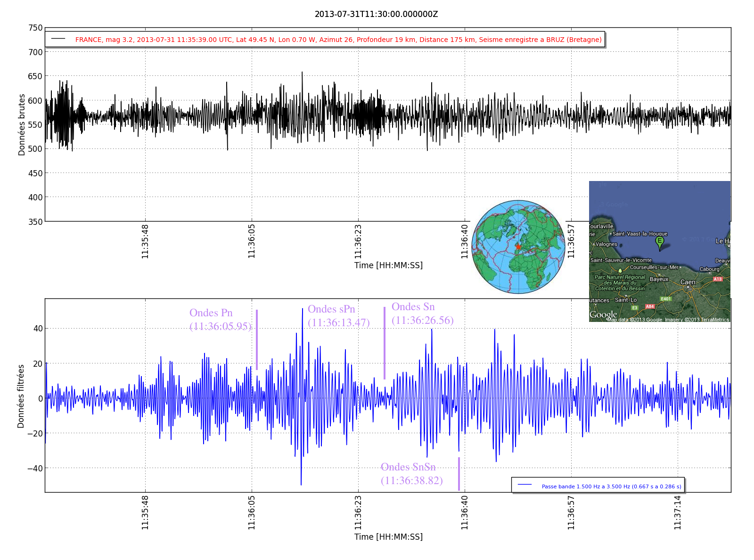Select the Ondes Sn arrival marker line
The width and height of the screenshot is (754, 560).
(x=385, y=343)
